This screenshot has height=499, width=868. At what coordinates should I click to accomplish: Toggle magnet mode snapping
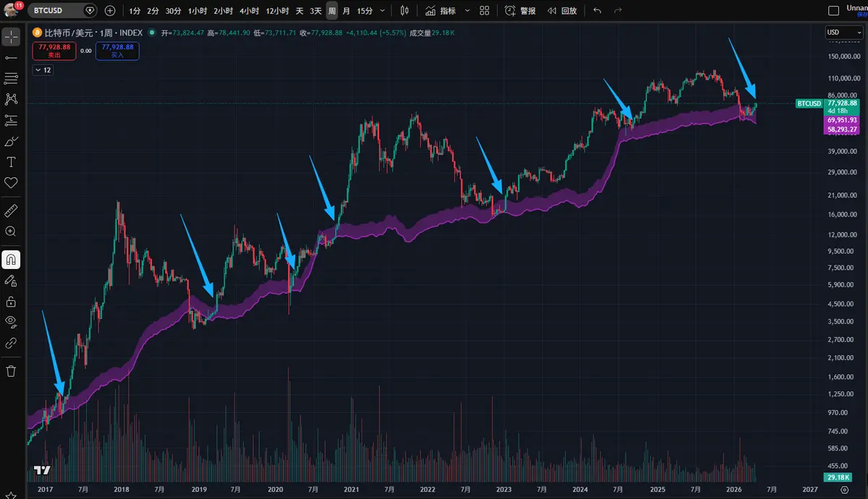[x=11, y=259]
